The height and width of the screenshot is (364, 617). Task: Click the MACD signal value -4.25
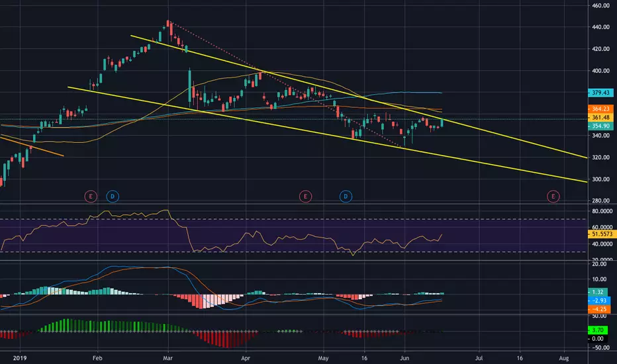pyautogui.click(x=599, y=309)
